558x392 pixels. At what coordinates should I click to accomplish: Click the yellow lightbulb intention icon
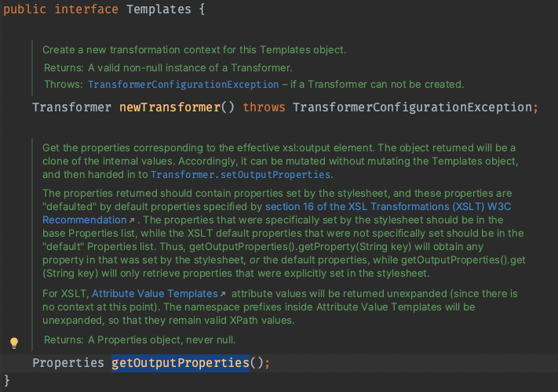click(13, 343)
